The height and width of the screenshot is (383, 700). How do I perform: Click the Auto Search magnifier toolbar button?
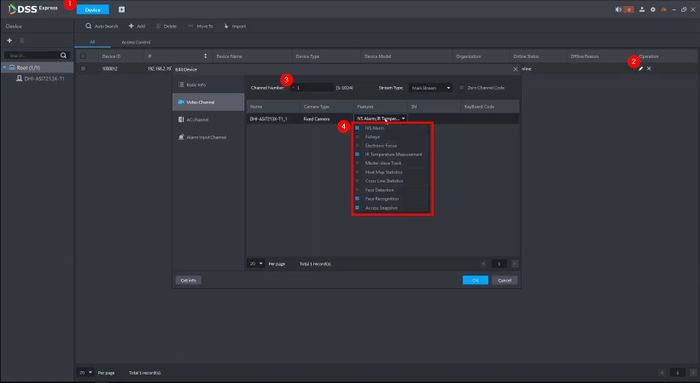click(102, 26)
